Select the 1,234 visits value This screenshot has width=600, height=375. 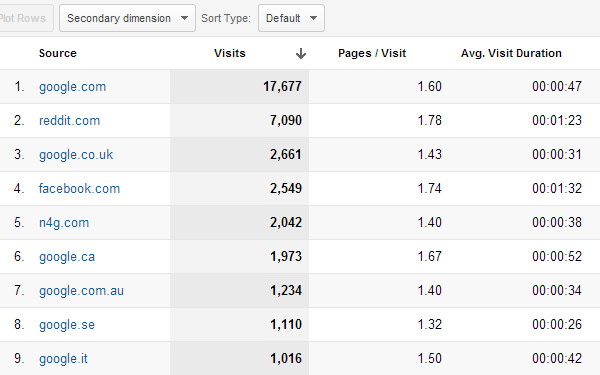click(x=286, y=290)
